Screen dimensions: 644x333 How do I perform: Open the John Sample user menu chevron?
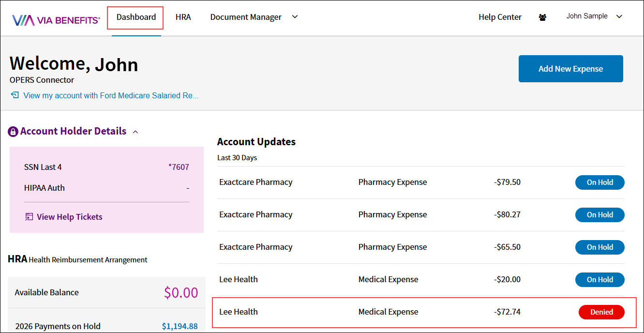point(619,16)
